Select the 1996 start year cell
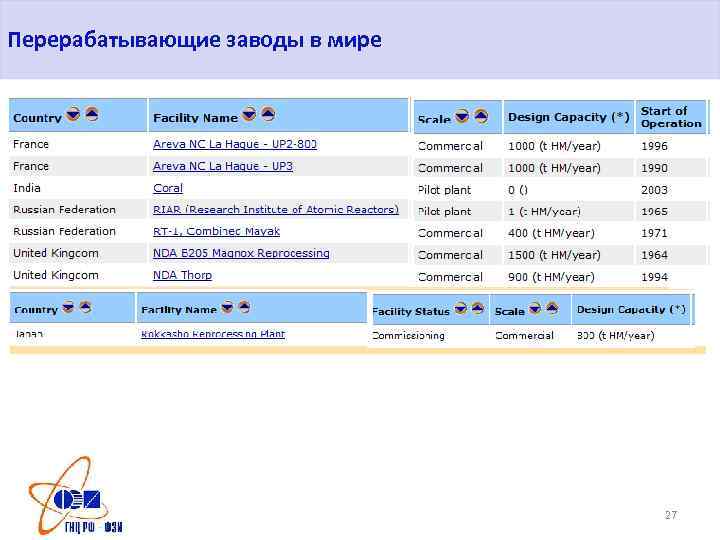Viewport: 720px width, 540px height. pyautogui.click(x=654, y=146)
